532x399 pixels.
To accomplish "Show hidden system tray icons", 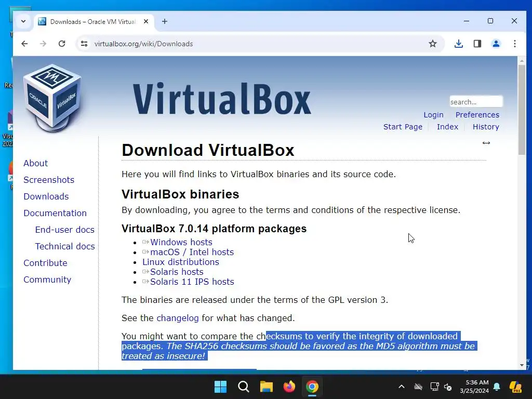I will click(x=402, y=387).
